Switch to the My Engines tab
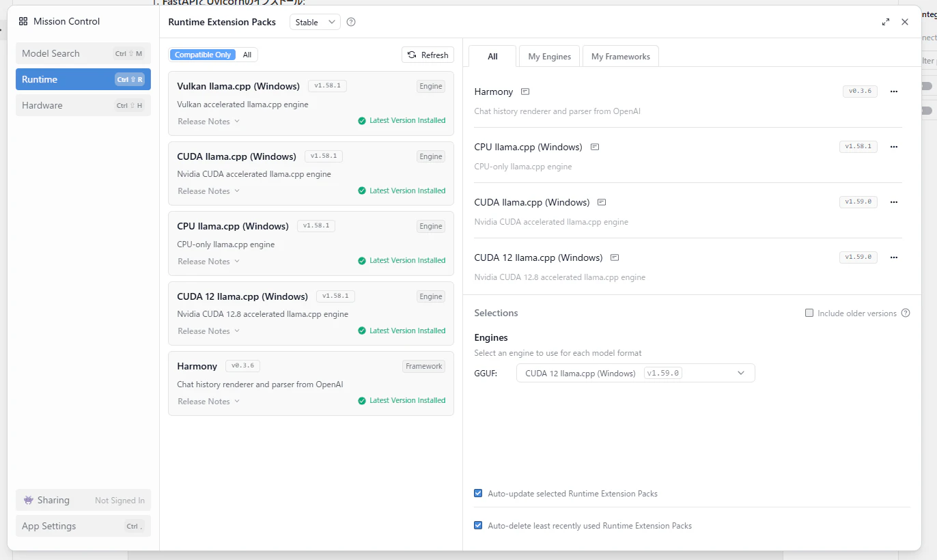This screenshot has height=560, width=937. 550,57
